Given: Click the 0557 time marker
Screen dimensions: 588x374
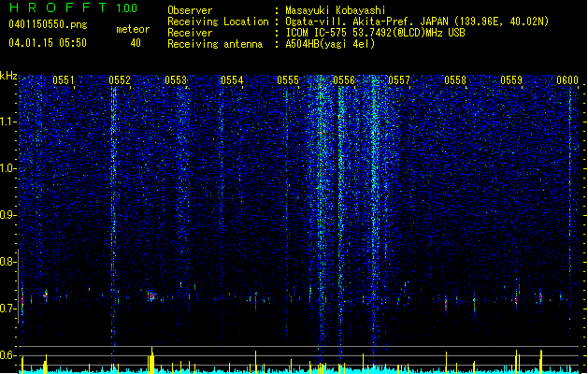Looking at the screenshot, I should coord(399,80).
